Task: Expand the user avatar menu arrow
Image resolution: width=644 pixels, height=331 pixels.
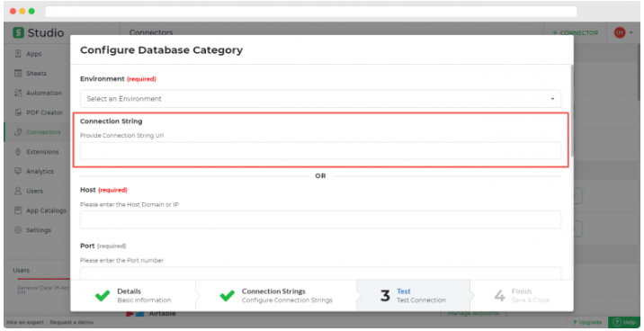Action: pyautogui.click(x=631, y=33)
